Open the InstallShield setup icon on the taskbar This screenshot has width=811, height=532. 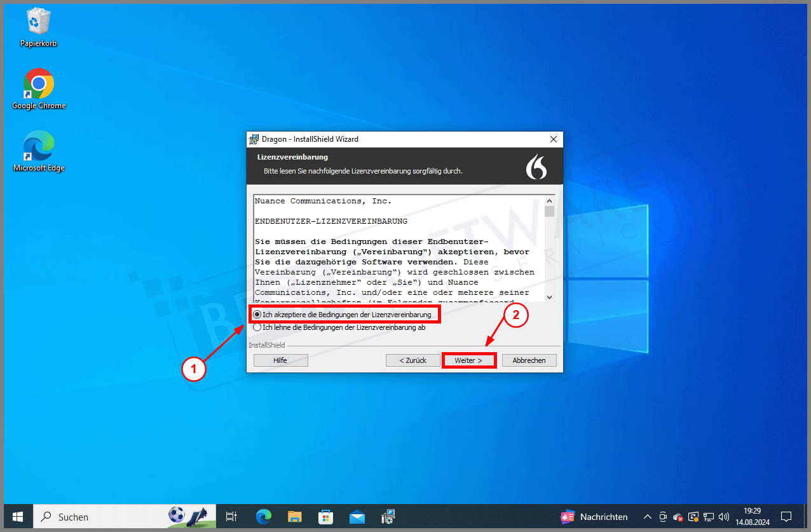pos(388,517)
